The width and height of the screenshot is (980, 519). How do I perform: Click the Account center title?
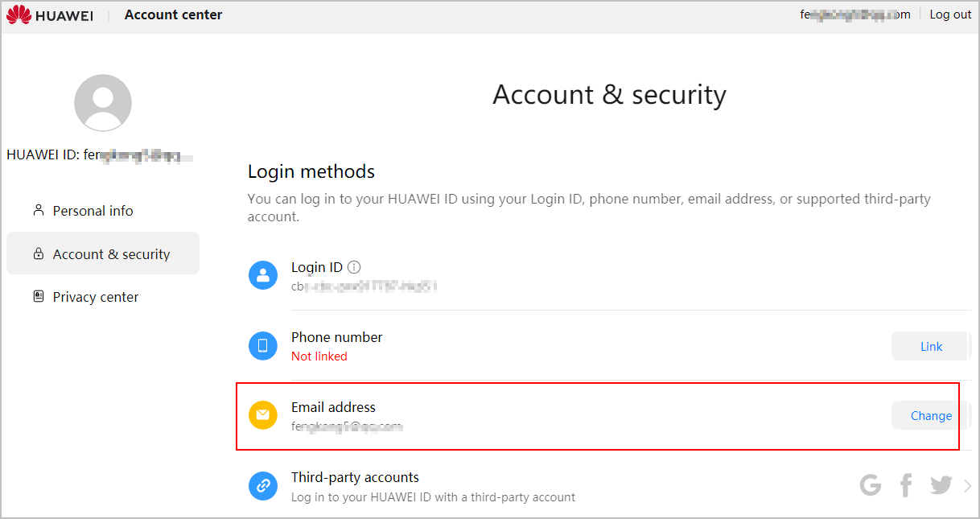point(174,14)
